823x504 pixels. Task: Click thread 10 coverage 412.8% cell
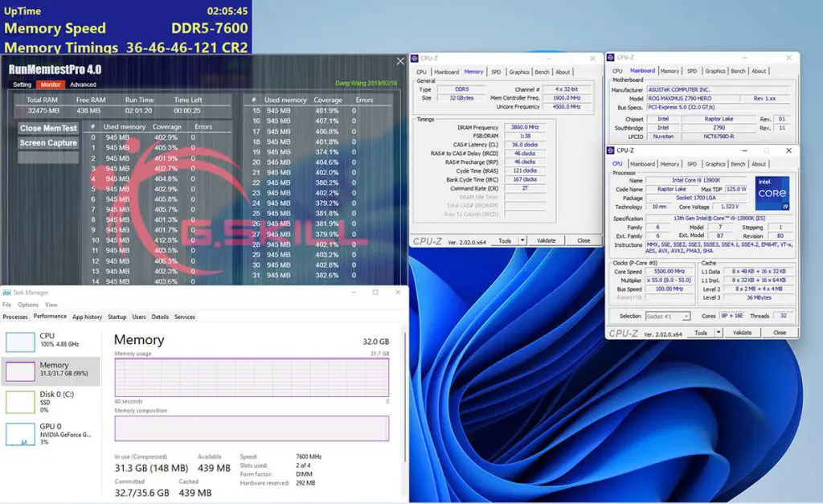pyautogui.click(x=166, y=240)
